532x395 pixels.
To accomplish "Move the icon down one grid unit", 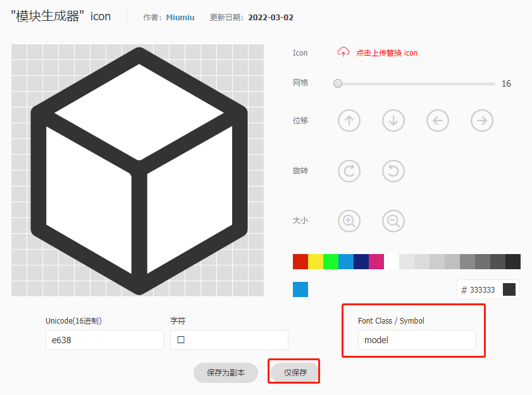I will click(393, 120).
